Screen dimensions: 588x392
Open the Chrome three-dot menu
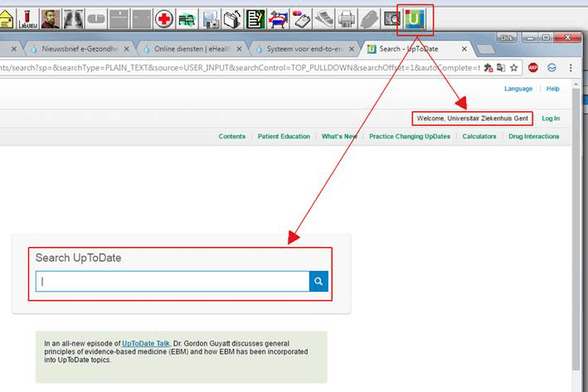[x=571, y=68]
